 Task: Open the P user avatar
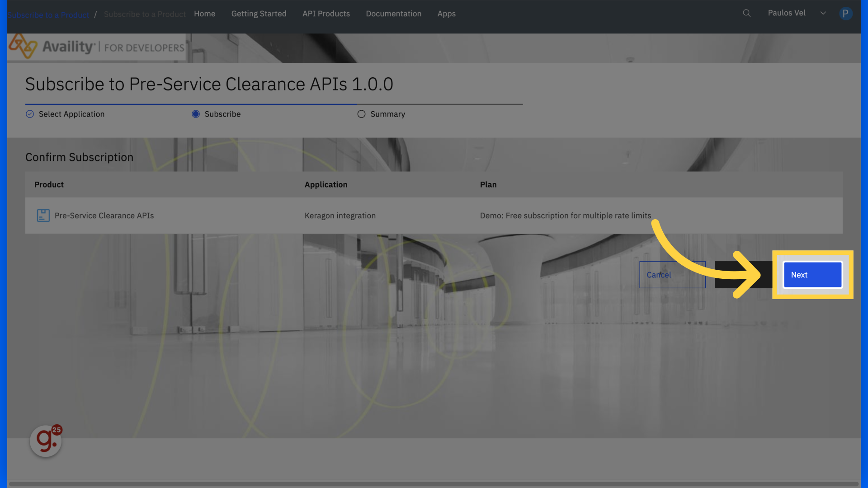(x=845, y=14)
